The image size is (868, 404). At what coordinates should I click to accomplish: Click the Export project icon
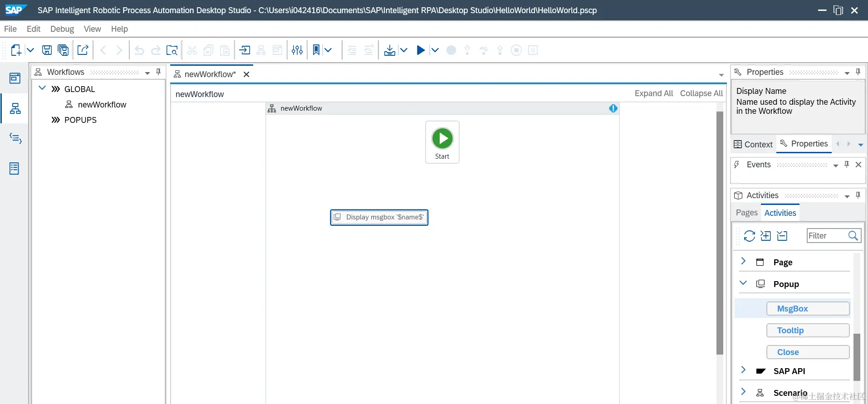(83, 50)
